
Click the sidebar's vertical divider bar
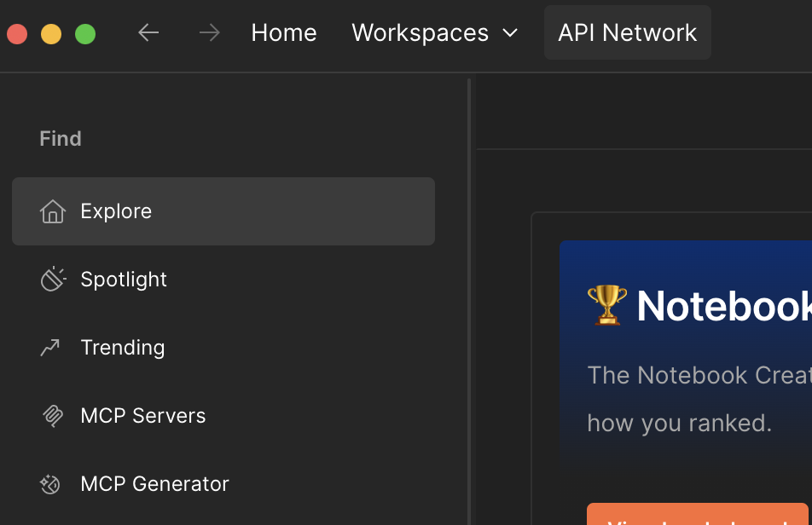coord(469,298)
